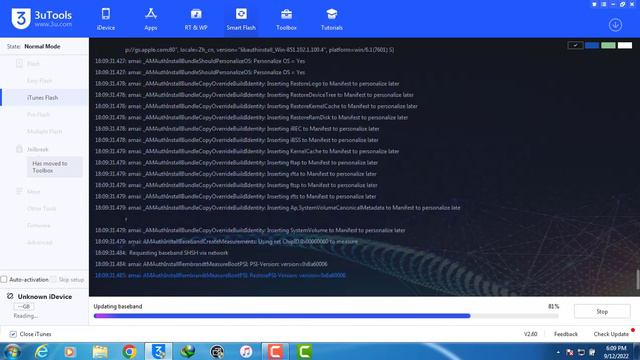Image resolution: width=640 pixels, height=360 pixels.
Task: Click the Action Center flag tray icon
Action: [570, 352]
